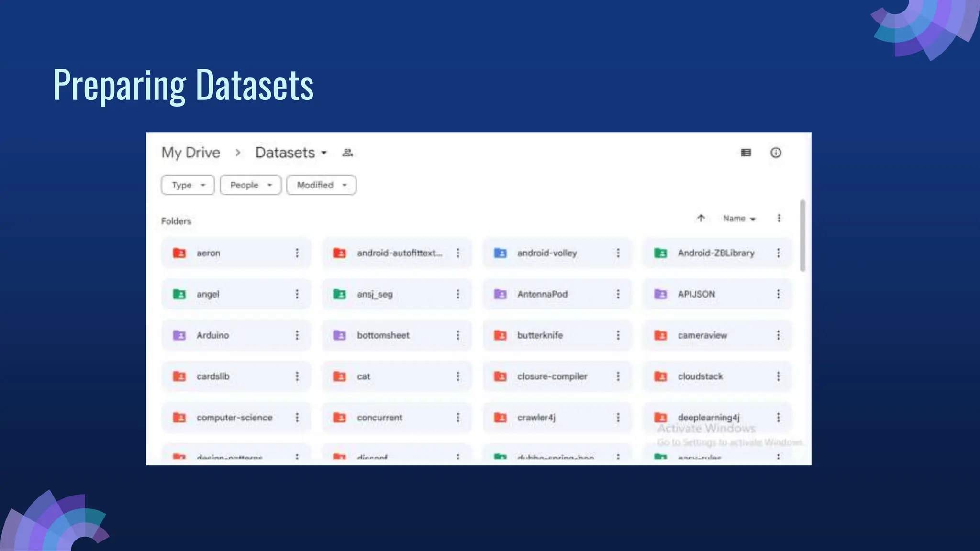The image size is (980, 551).
Task: Click the shared people icon beside Datasets
Action: 347,153
